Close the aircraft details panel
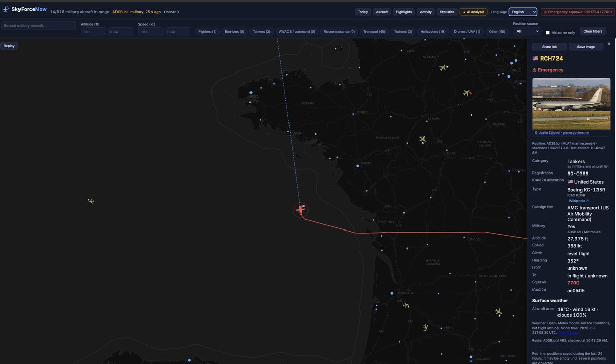Viewport: 616px width, 364px height. [x=609, y=44]
